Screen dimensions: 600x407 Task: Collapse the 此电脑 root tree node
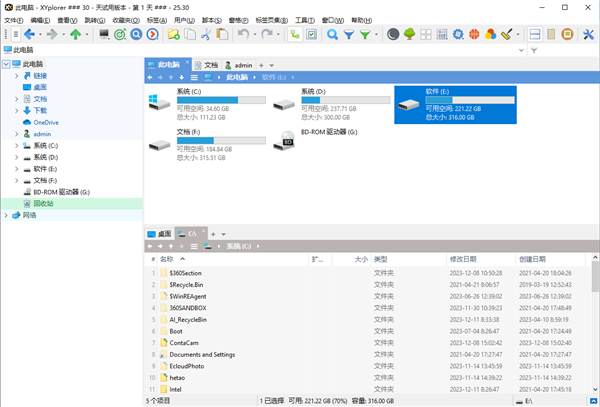click(6, 64)
